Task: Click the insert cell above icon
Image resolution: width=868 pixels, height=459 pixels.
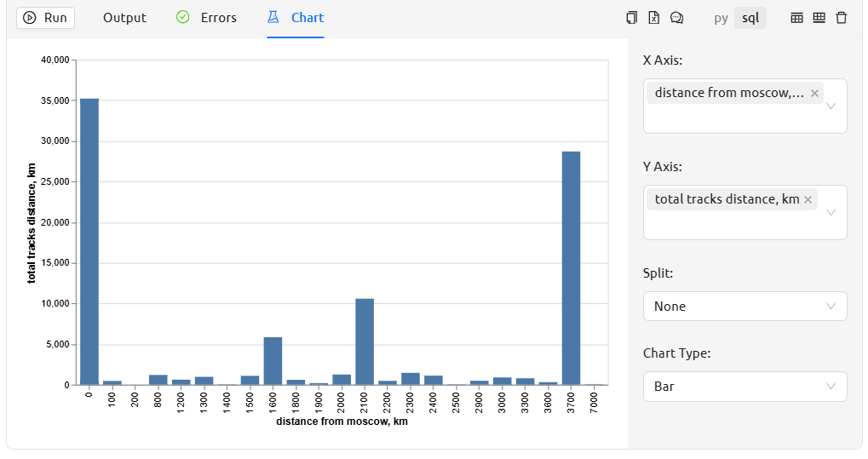Action: point(796,18)
